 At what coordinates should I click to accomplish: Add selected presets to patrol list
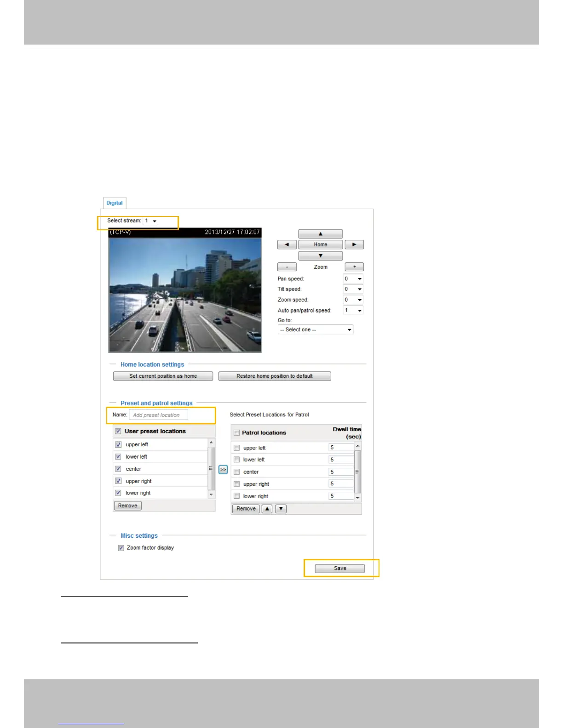click(x=223, y=469)
